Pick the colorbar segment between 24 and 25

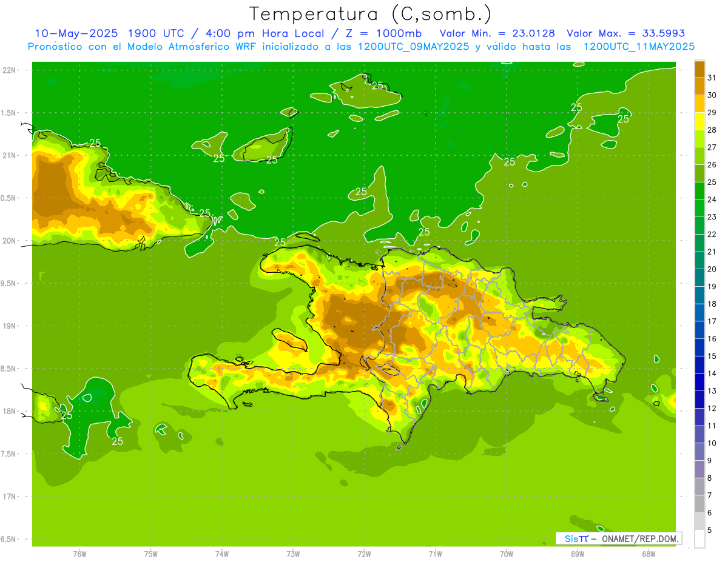(699, 191)
